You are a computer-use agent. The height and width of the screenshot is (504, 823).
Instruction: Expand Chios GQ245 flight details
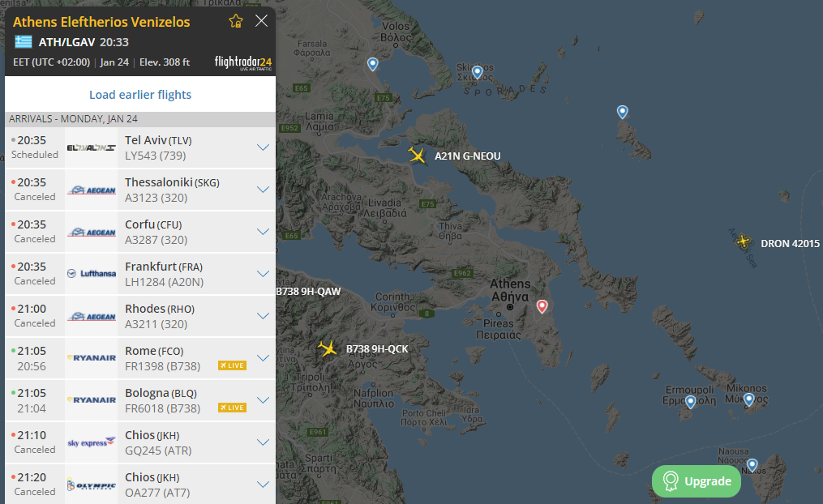(x=262, y=442)
